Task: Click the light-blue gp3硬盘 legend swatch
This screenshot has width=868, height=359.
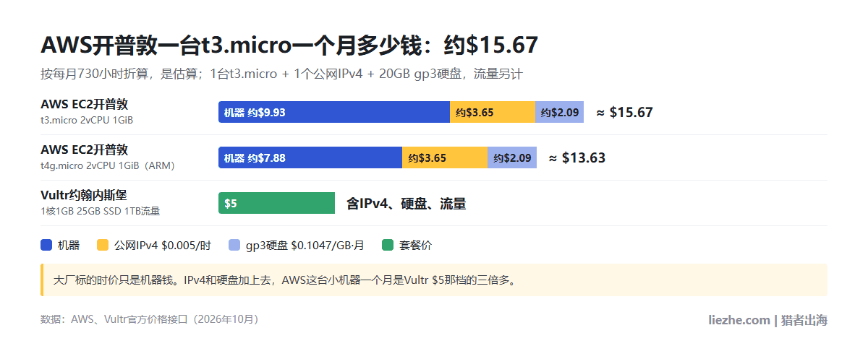Action: [234, 246]
